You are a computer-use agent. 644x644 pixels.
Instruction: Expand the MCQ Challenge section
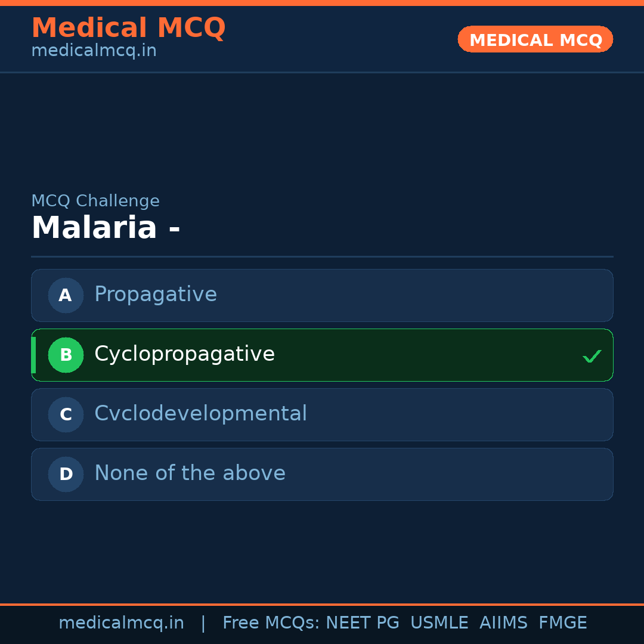point(95,200)
